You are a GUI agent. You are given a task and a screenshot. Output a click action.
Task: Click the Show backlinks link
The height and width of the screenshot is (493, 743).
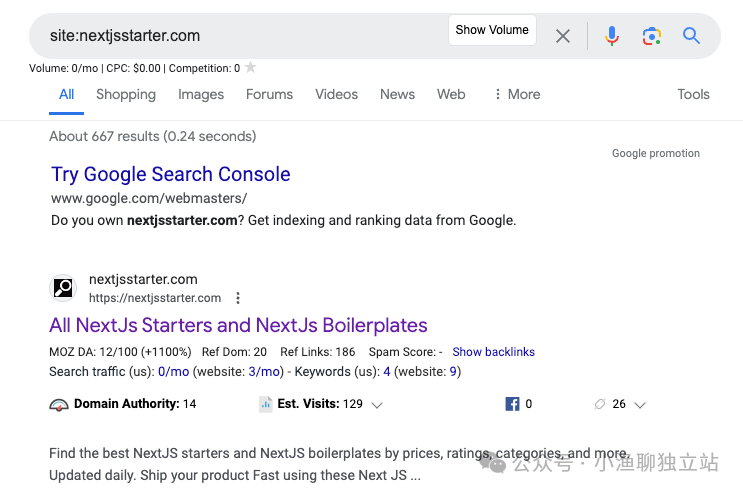click(x=493, y=352)
